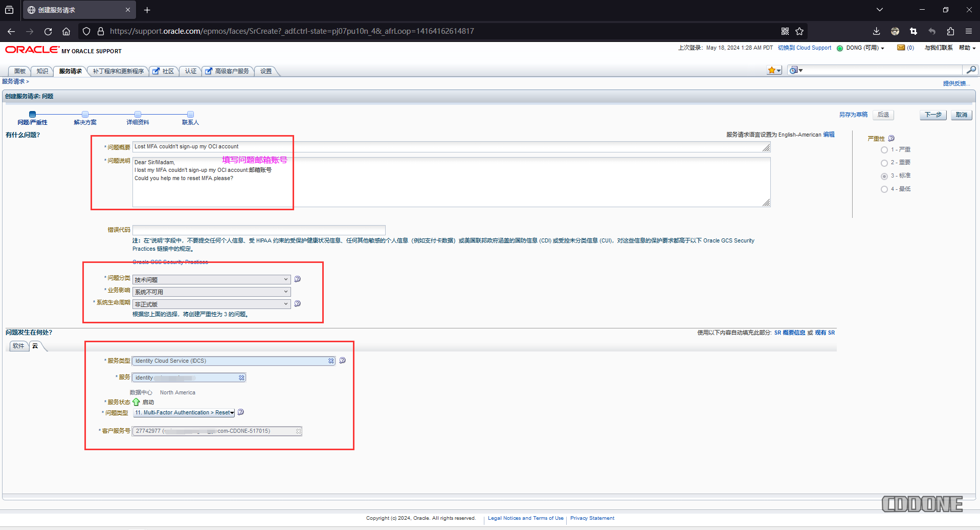The height and width of the screenshot is (530, 980).
Task: Select severity 4 - 最低 radio button
Action: tap(884, 189)
